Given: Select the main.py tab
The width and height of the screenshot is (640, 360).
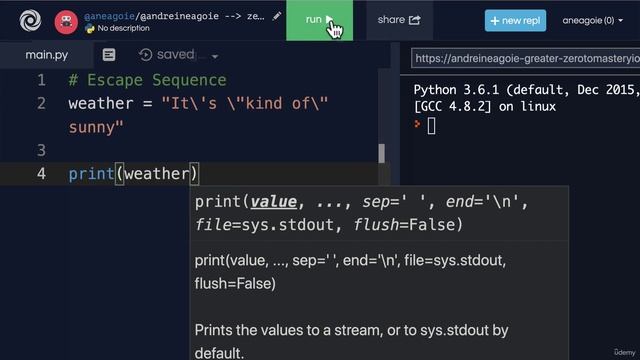Looking at the screenshot, I should 47,55.
